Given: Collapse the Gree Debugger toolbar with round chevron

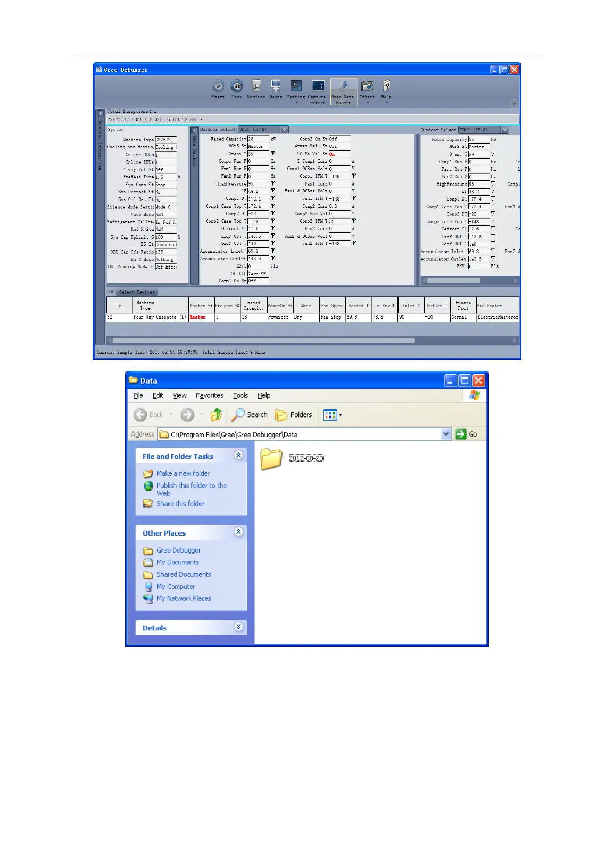Looking at the screenshot, I should pos(514,103).
